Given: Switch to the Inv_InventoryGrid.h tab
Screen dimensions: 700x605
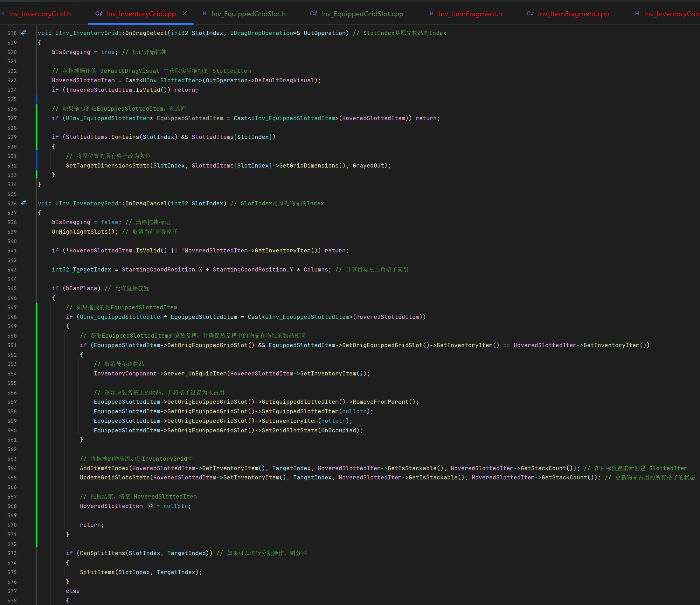Looking at the screenshot, I should (x=40, y=14).
